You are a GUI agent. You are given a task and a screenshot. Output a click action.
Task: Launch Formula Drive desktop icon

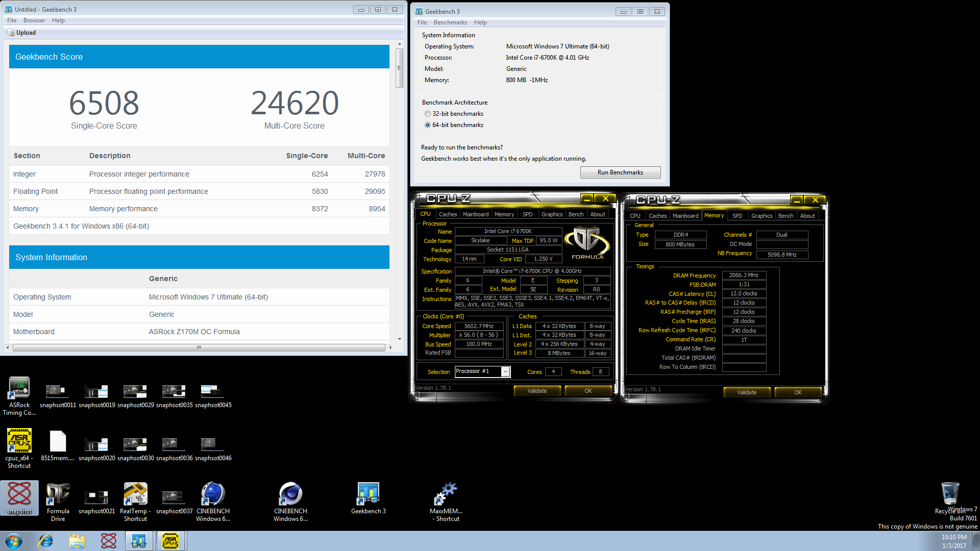tap(58, 502)
